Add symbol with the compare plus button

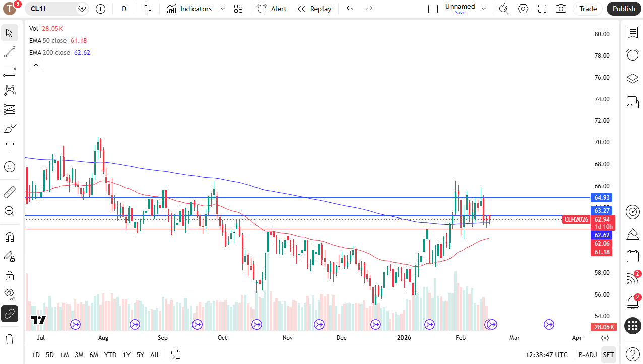pyautogui.click(x=100, y=9)
